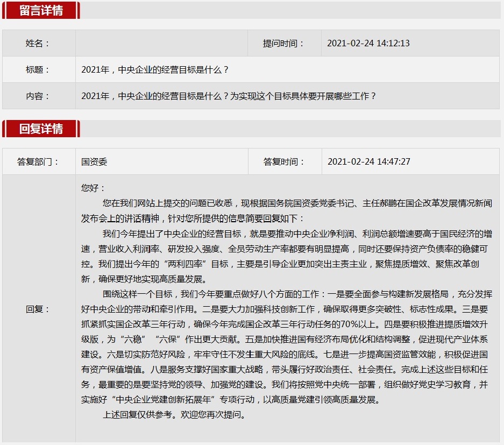
Task: Click the 标题 label cell
Action: coord(38,70)
